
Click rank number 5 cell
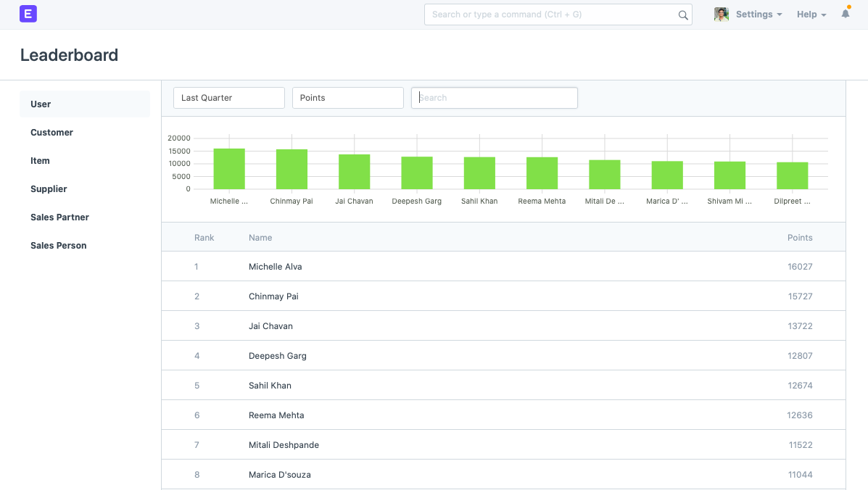click(197, 386)
